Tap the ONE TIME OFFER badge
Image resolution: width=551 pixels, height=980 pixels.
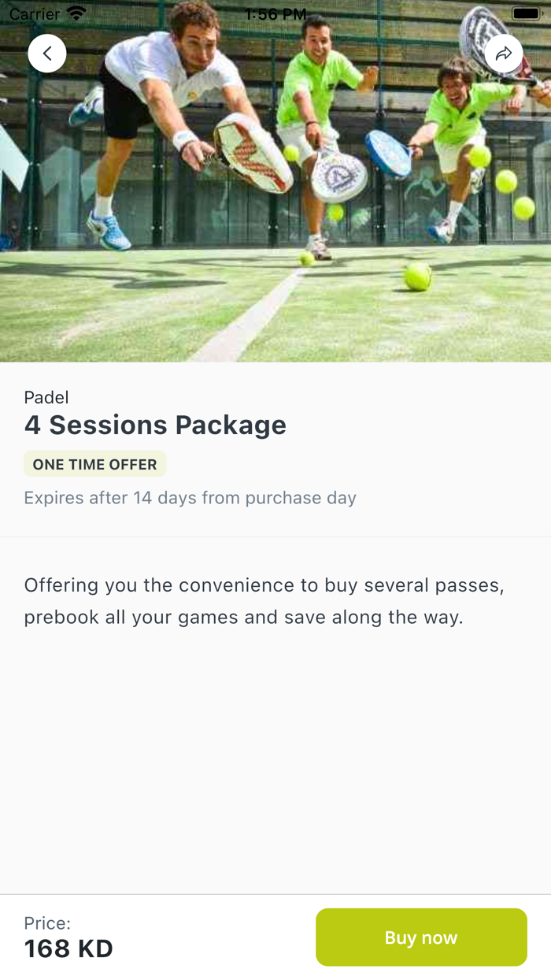click(94, 464)
